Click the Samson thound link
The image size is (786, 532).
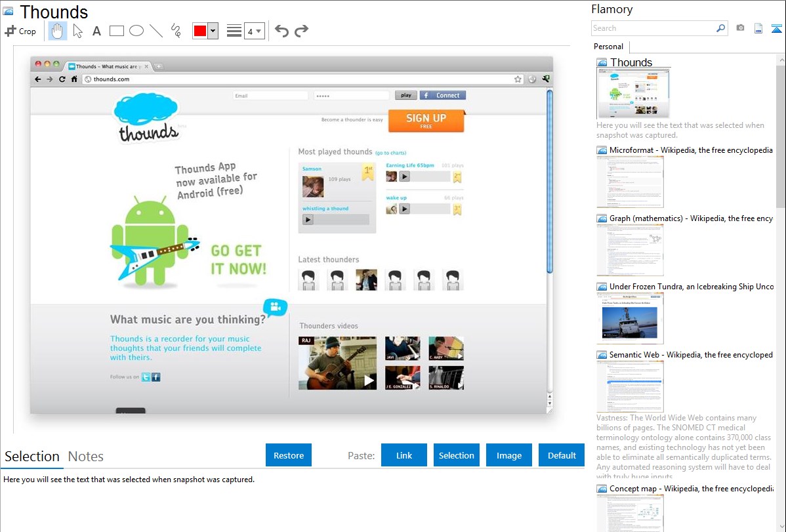click(312, 169)
